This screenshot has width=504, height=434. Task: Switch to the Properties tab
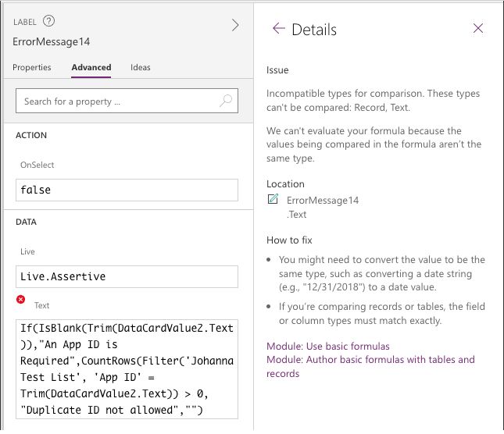(x=32, y=67)
